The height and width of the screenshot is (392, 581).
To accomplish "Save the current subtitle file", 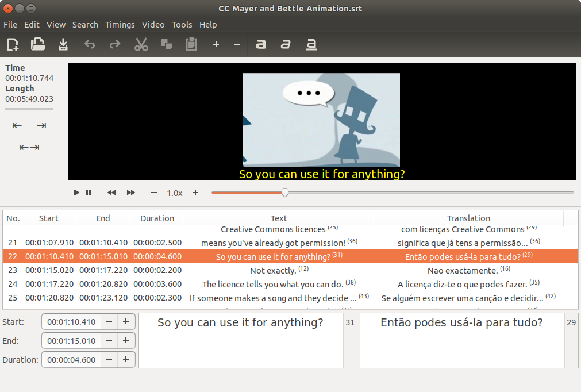I will [63, 44].
